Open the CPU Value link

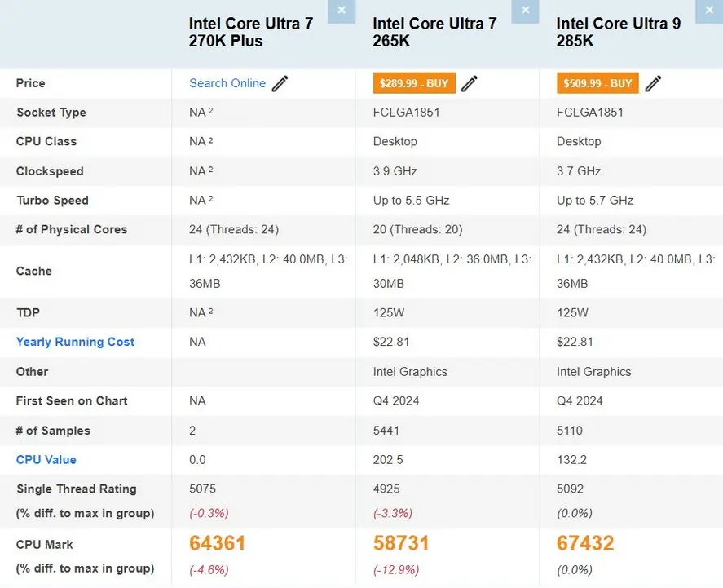[x=45, y=459]
